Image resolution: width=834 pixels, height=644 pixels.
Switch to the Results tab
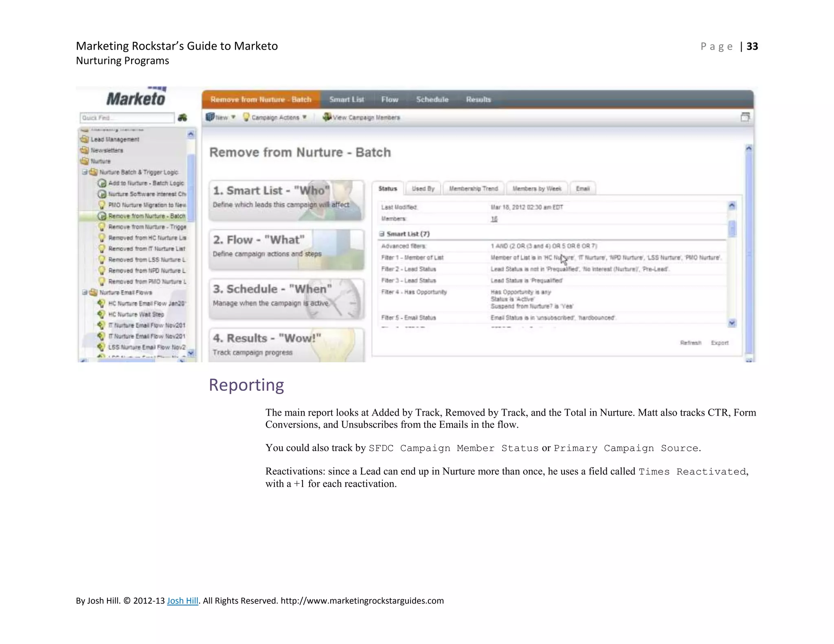pos(478,99)
